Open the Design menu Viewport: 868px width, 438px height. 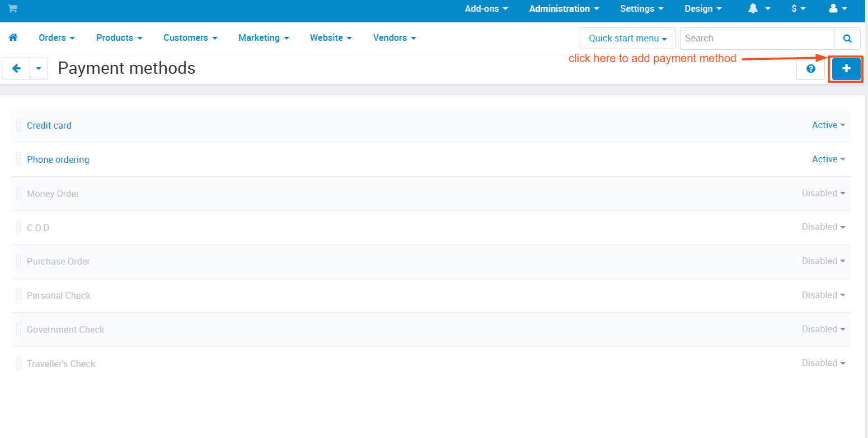[703, 8]
